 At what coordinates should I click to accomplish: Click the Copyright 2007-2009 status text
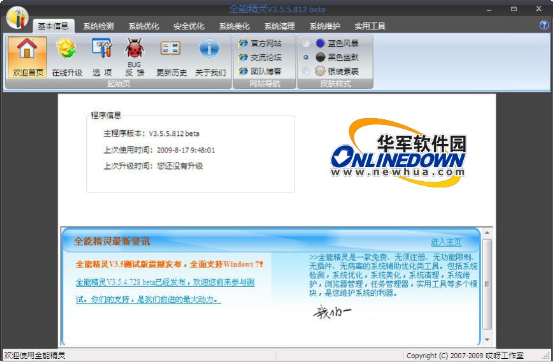(x=465, y=356)
